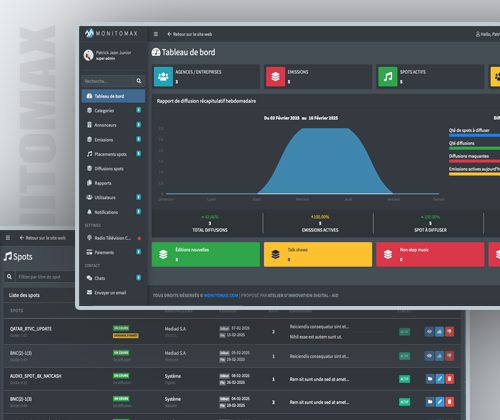Click the blue Agences / Entreprises users icon
The width and height of the screenshot is (500, 420).
coord(163,77)
